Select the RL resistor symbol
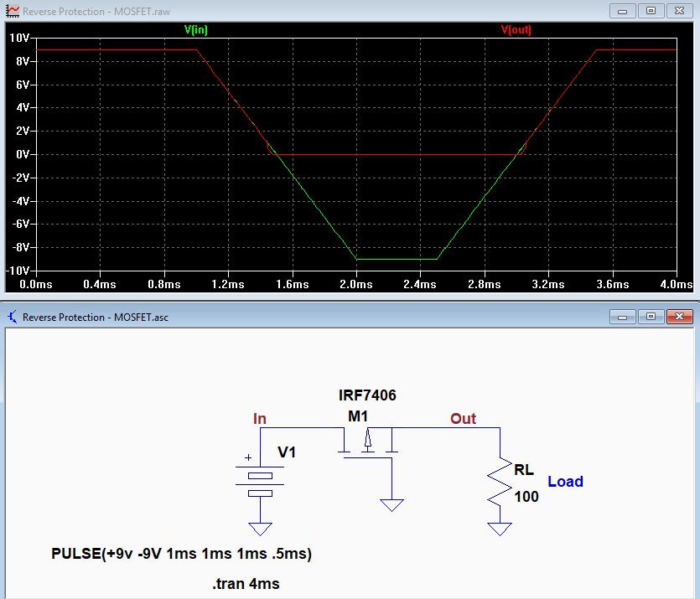 pos(500,483)
